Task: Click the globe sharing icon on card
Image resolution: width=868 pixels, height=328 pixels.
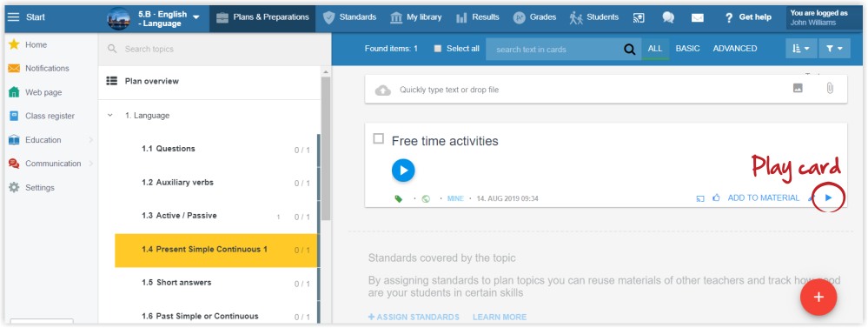Action: point(426,199)
